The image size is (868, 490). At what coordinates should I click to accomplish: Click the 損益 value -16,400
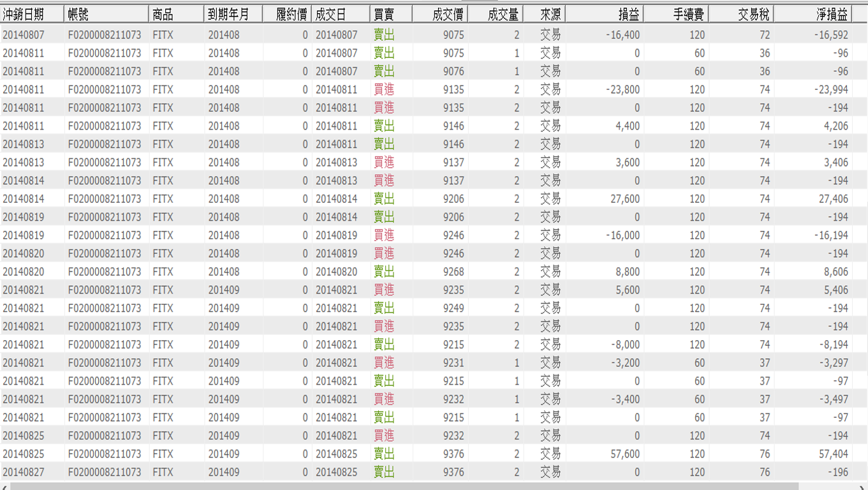(622, 35)
